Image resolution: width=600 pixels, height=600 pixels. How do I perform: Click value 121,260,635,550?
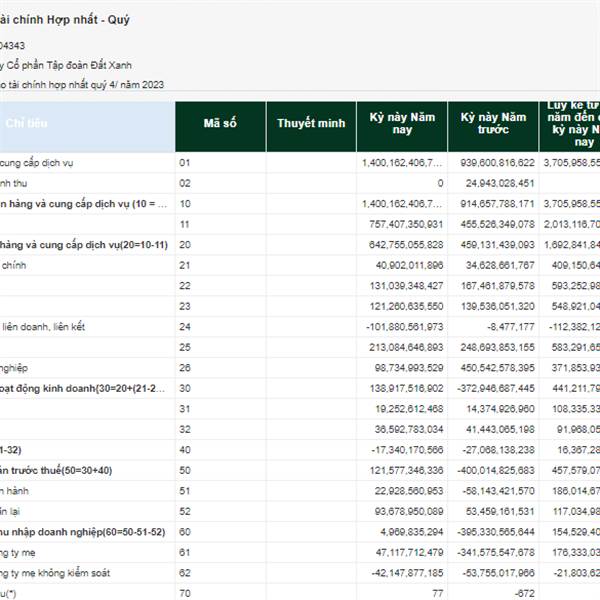[x=406, y=307]
